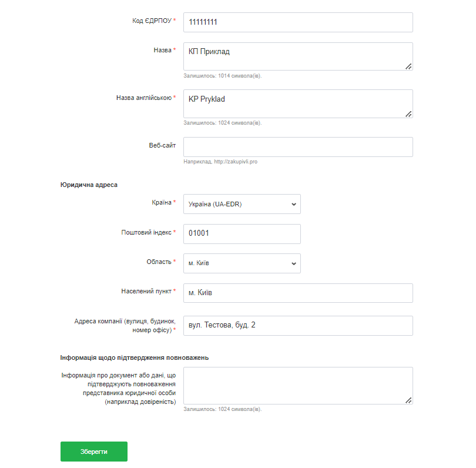
Task: Click the Адреса компанії input field
Action: click(x=298, y=325)
